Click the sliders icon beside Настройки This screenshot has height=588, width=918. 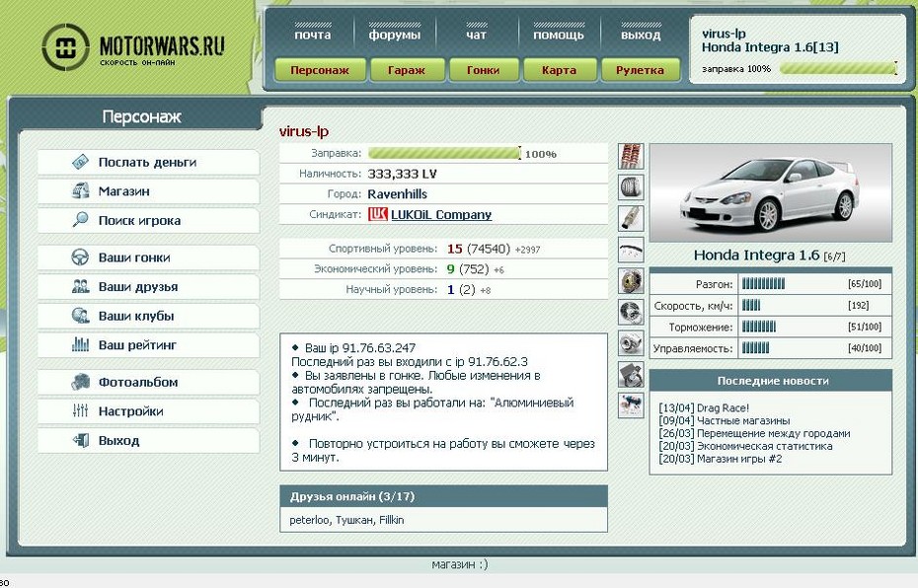[x=80, y=410]
